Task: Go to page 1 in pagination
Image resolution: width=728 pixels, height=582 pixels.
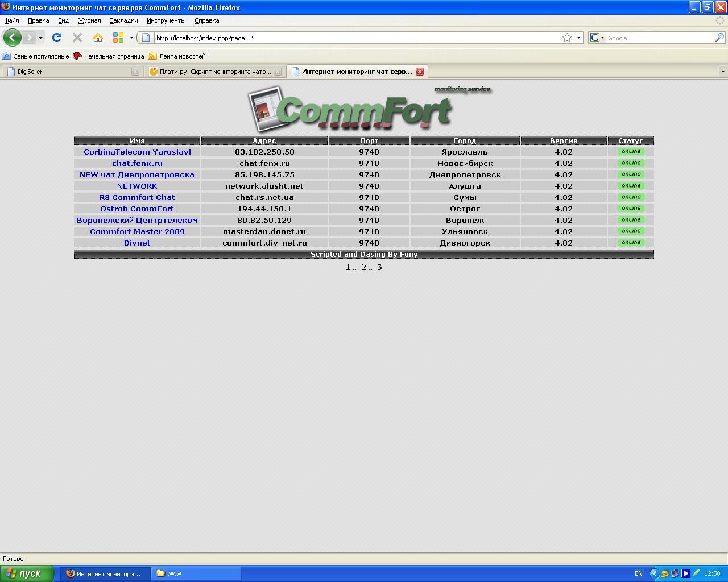Action: pyautogui.click(x=348, y=267)
